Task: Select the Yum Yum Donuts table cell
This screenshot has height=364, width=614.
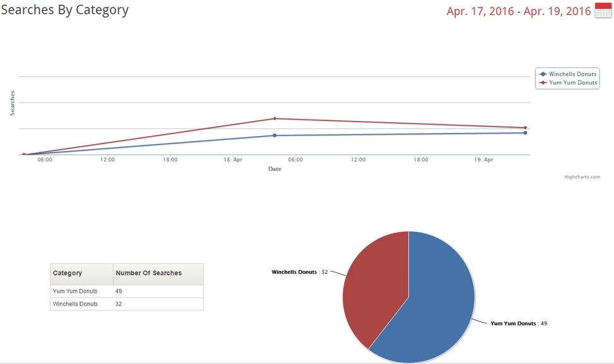Action: [82, 291]
